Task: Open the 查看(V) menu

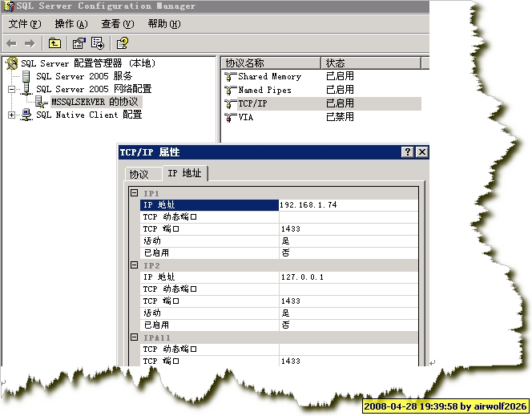Action: (118, 24)
